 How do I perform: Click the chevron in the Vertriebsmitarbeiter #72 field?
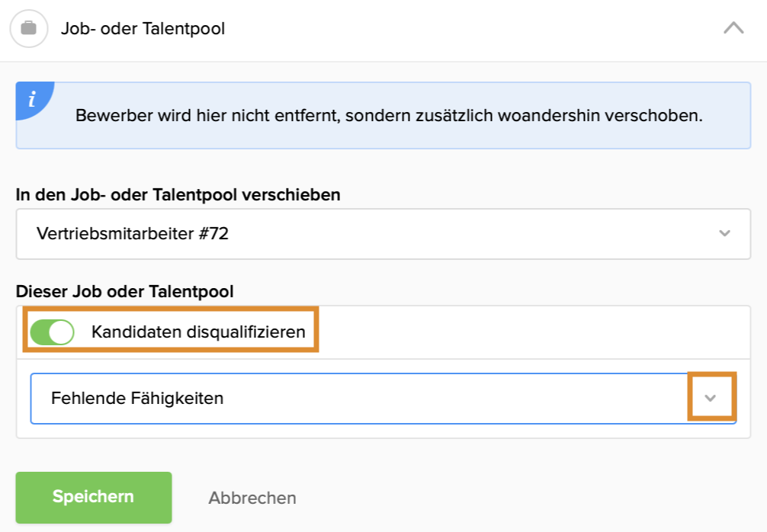(725, 233)
